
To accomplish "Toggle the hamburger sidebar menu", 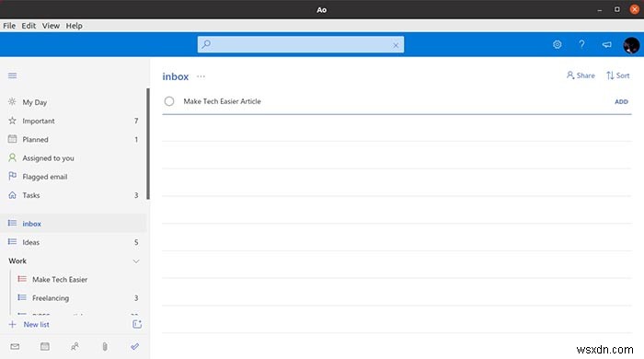I will pos(12,75).
